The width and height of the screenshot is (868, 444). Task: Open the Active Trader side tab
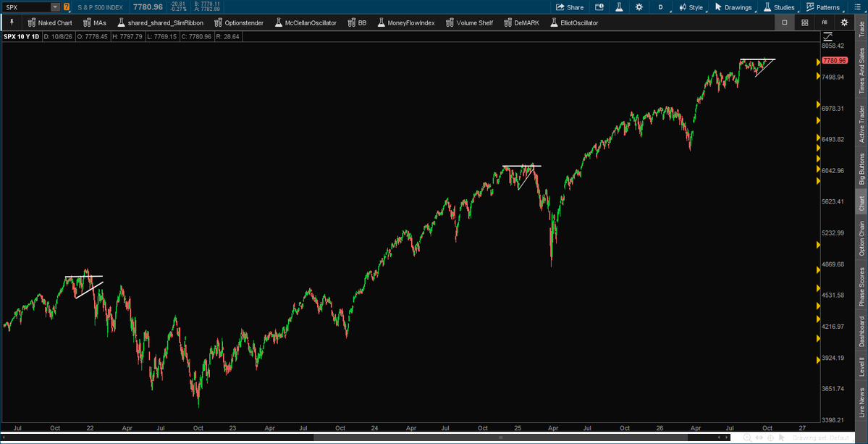click(x=861, y=123)
